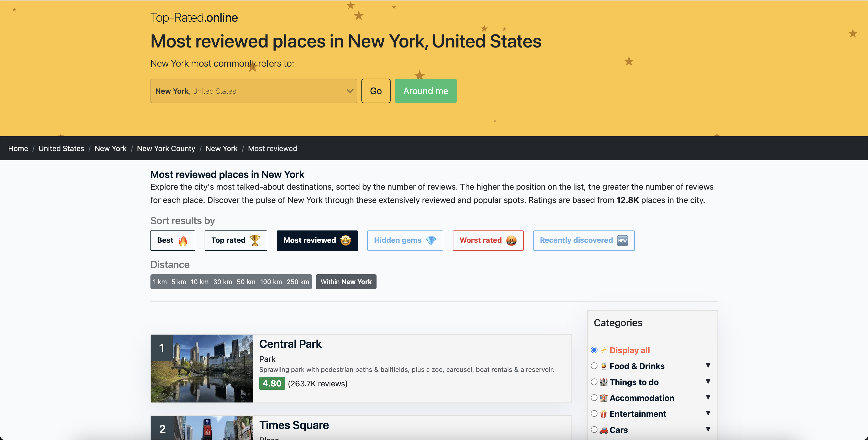The height and width of the screenshot is (440, 868).
Task: Click the hotel icon beside Accommodation
Action: tap(604, 398)
